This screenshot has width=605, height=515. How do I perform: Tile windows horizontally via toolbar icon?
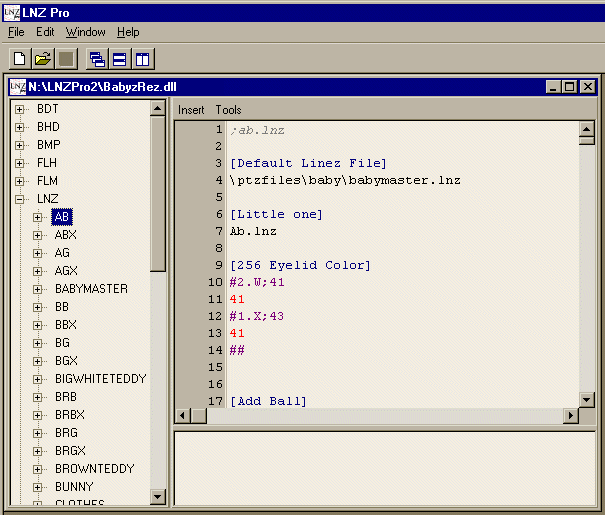pyautogui.click(x=120, y=59)
